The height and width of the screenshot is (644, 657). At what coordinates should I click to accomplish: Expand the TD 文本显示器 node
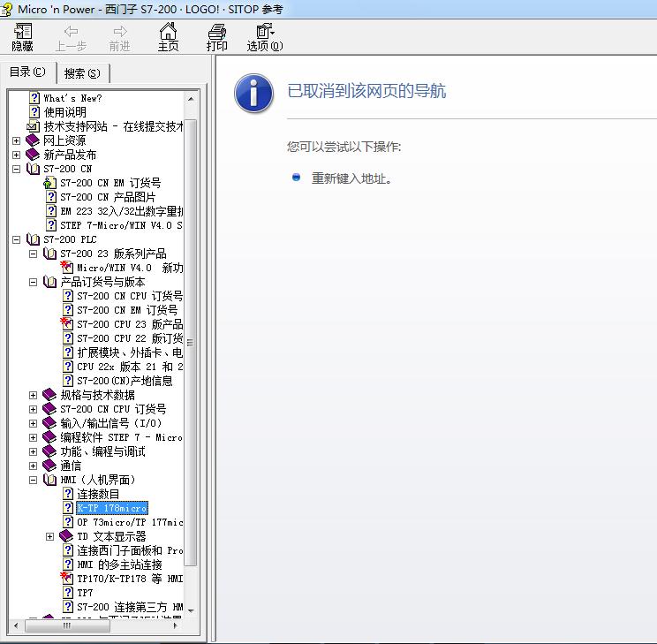pos(49,537)
